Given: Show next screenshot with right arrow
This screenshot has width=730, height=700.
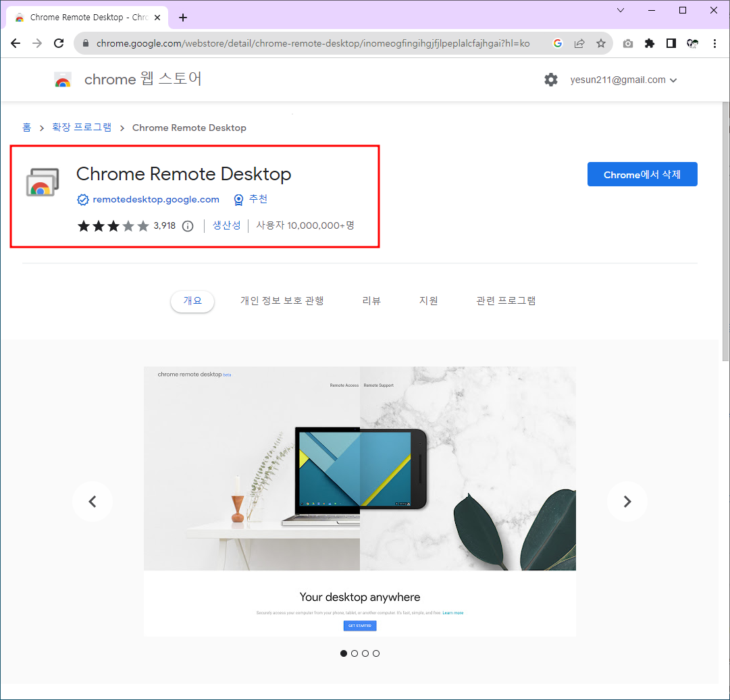Looking at the screenshot, I should [627, 502].
